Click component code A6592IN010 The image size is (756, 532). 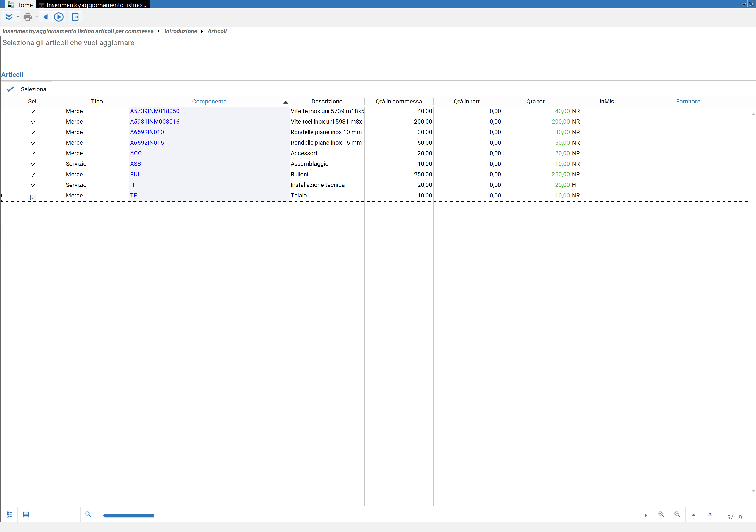[147, 132]
